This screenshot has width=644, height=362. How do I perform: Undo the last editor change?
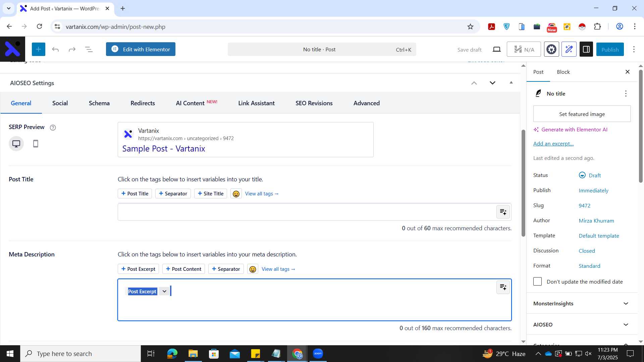[55, 49]
